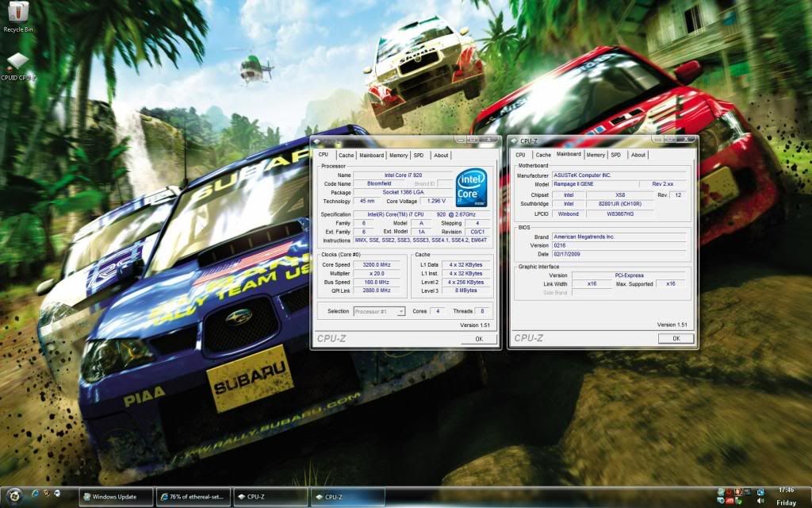812x508 pixels.
Task: Click OK in the right CPU-Z Mainboard window
Action: point(676,338)
